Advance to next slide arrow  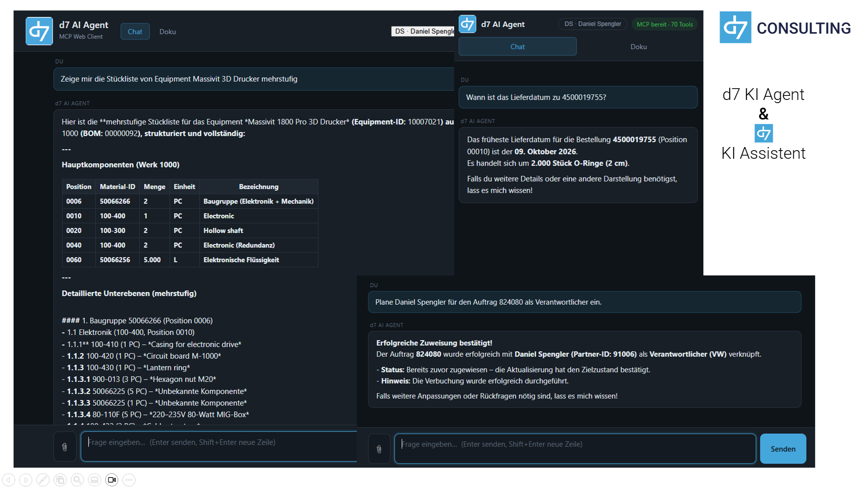click(x=26, y=480)
